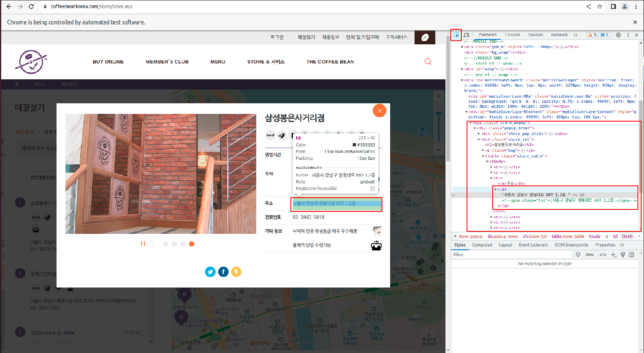Select the third slideshow dot
Viewport: 644px width, 353px height.
coord(183,244)
